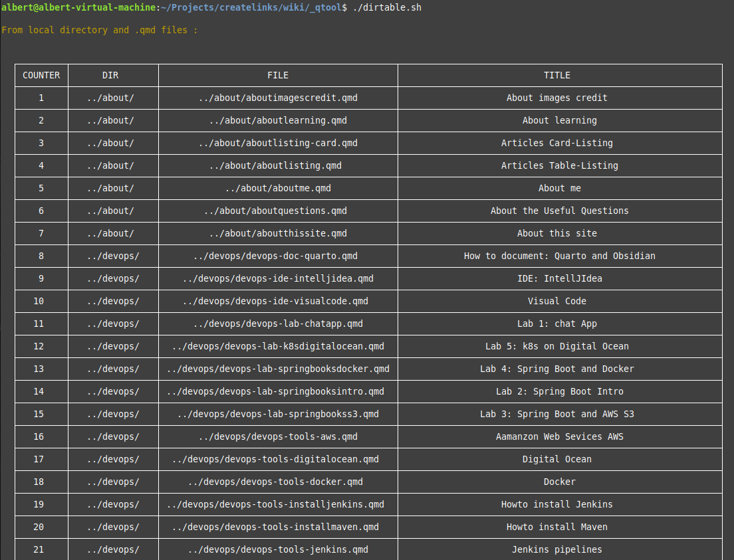Click the ../devops/ cell in row 10
Image resolution: width=734 pixels, height=560 pixels.
click(x=113, y=301)
